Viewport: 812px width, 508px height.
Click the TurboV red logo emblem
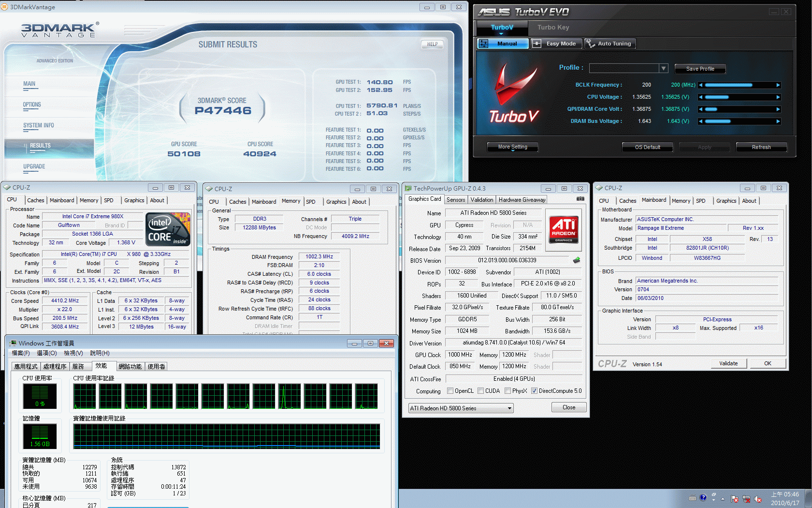click(x=515, y=85)
